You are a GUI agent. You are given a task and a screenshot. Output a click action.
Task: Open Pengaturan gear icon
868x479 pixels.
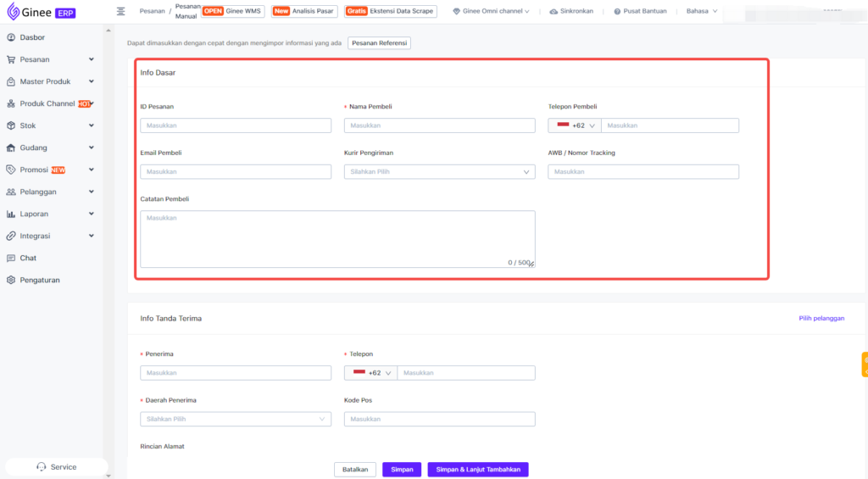point(11,281)
